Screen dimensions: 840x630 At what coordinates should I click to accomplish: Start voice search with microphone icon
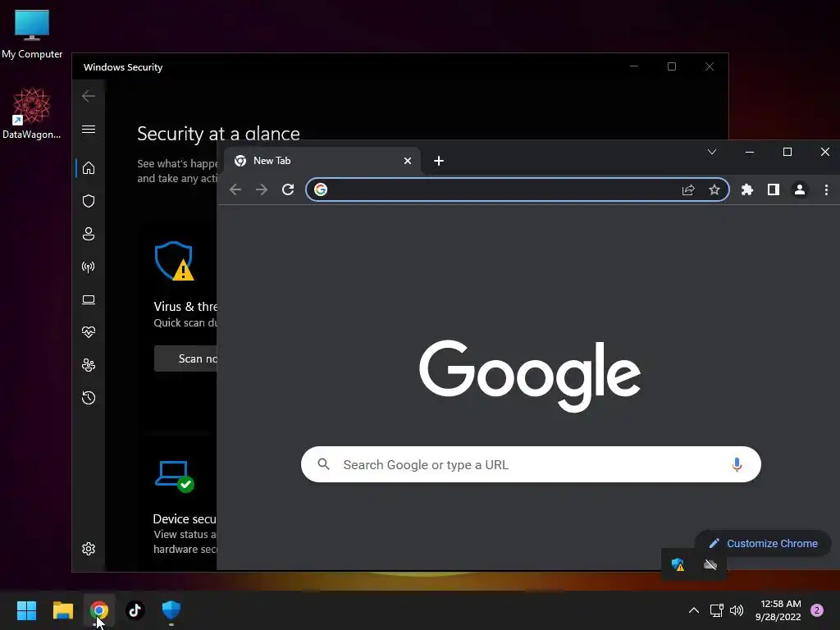[x=737, y=464]
